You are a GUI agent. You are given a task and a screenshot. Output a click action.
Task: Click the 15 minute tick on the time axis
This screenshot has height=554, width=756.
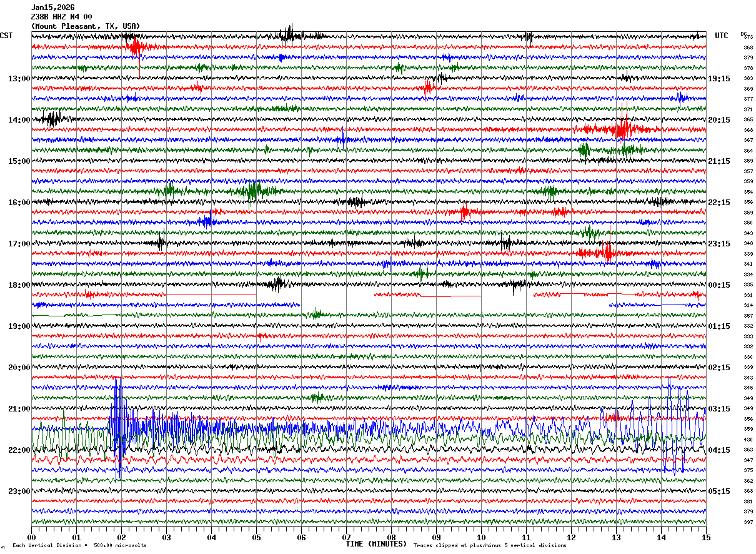(706, 537)
